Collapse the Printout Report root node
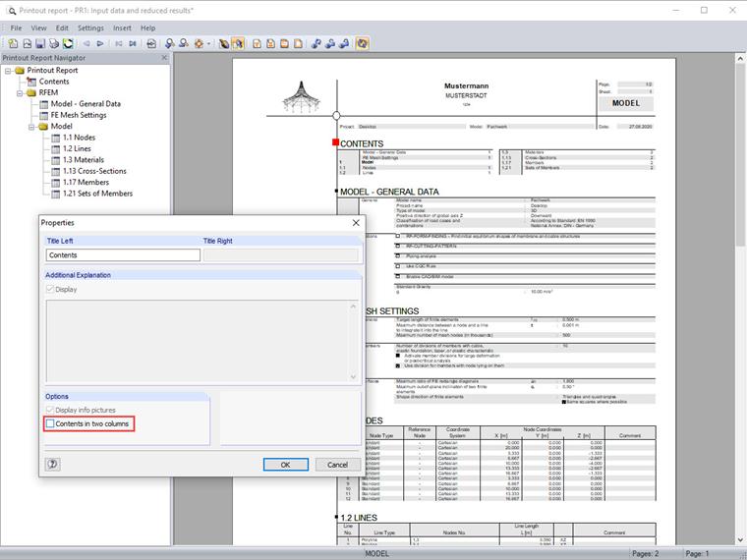The width and height of the screenshot is (747, 560). point(8,71)
